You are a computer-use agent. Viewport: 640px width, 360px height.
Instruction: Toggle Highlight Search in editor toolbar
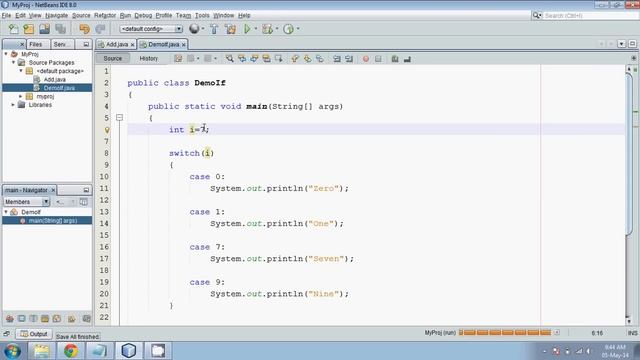click(267, 59)
